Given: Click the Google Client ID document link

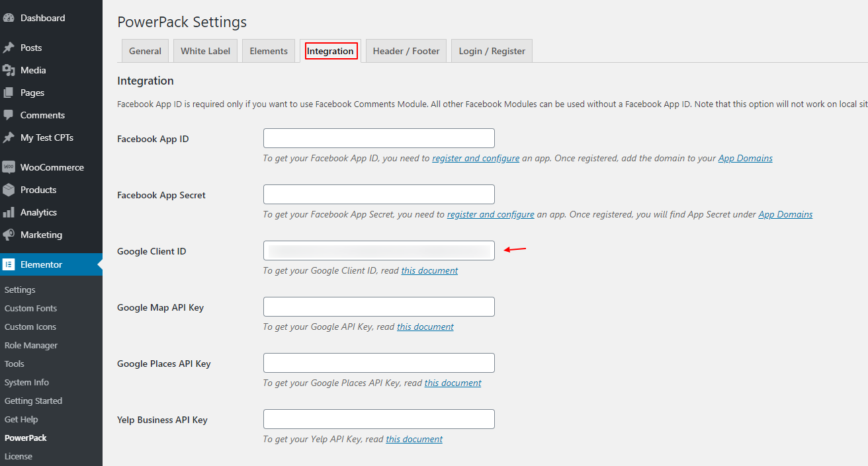Looking at the screenshot, I should click(429, 270).
